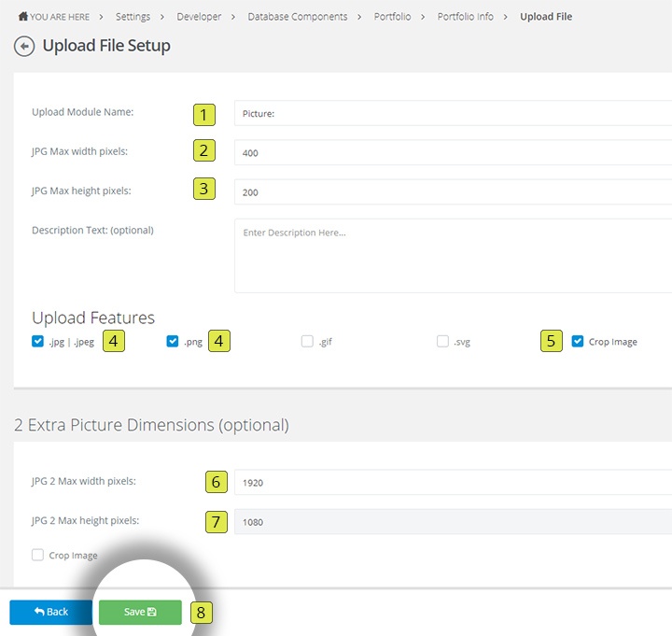Click the home icon in breadcrumb
Screen dimensions: 672x636
coord(23,16)
